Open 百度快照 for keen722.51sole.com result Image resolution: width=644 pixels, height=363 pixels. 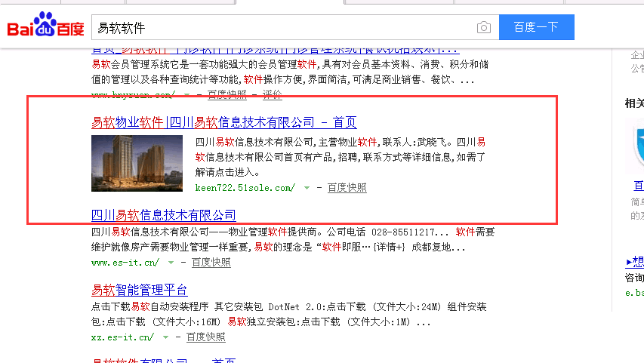click(x=347, y=188)
